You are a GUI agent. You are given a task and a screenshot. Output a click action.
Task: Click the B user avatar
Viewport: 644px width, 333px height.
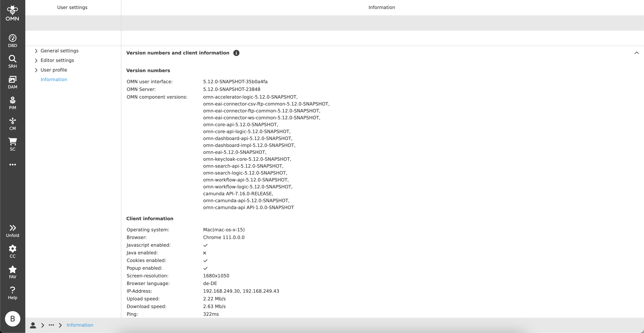12,318
